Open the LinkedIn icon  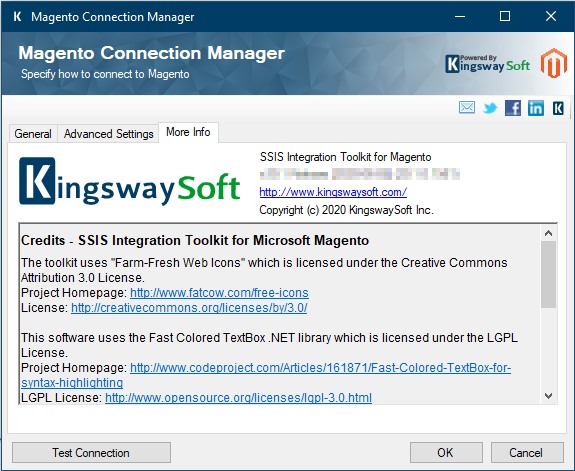point(536,108)
